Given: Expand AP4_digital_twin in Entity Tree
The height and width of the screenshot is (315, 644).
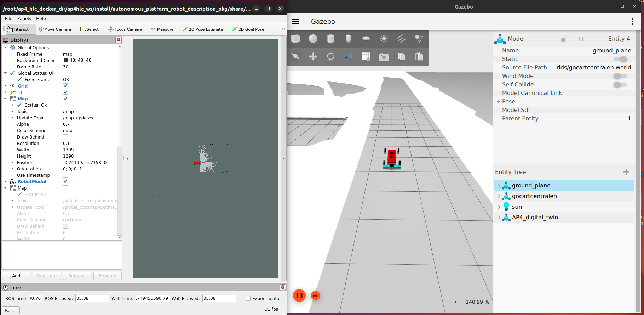Looking at the screenshot, I should [499, 218].
